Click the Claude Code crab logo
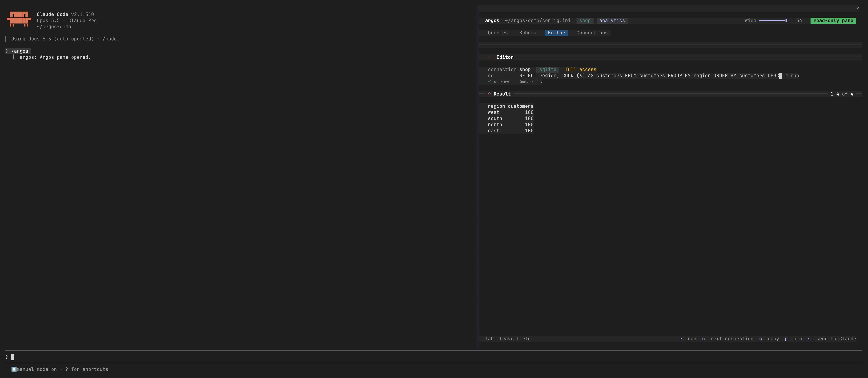The height and width of the screenshot is (378, 868). tap(19, 19)
